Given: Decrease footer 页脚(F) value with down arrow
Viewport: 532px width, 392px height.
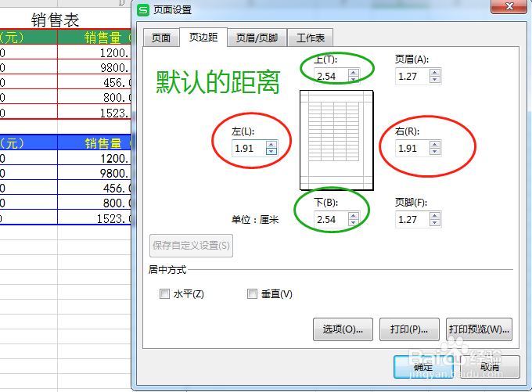Looking at the screenshot, I should (435, 223).
